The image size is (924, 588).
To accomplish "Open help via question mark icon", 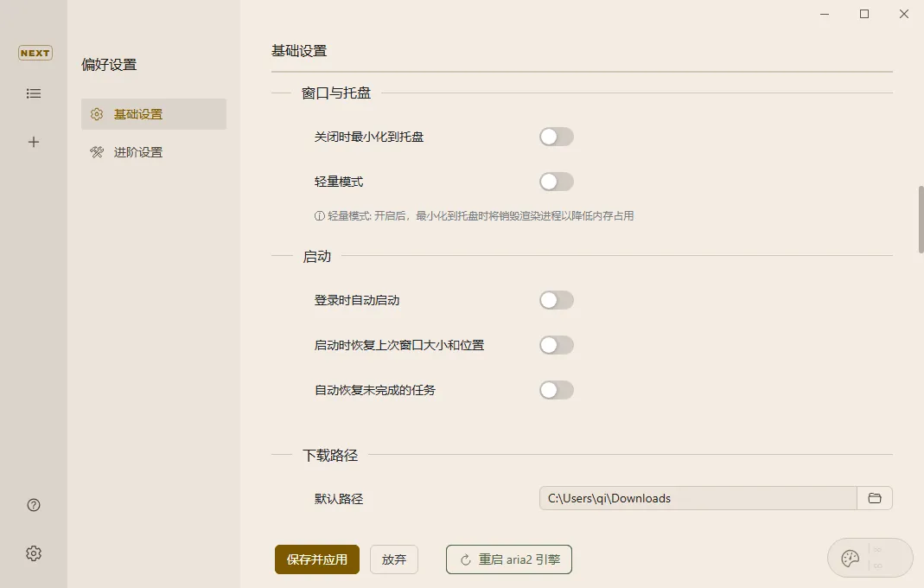I will click(34, 506).
